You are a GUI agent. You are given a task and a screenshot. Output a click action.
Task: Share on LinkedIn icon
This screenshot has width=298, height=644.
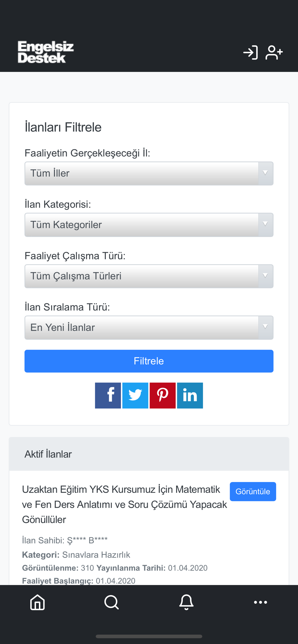190,395
